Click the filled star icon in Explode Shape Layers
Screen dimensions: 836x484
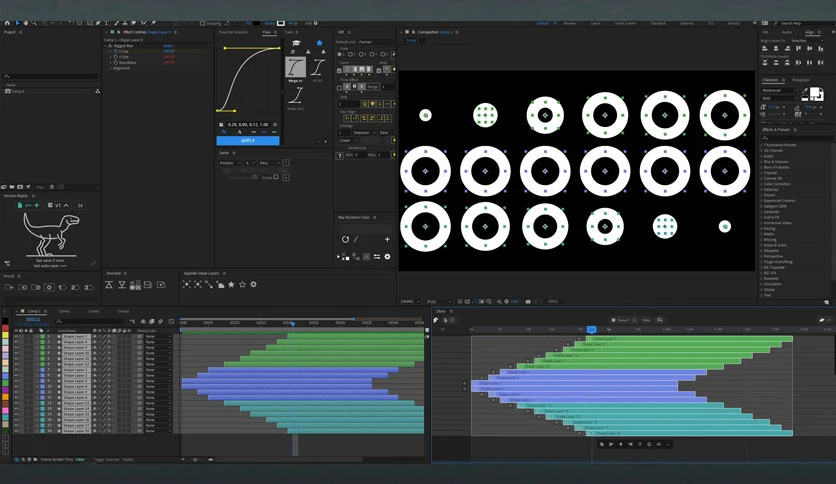coord(231,285)
